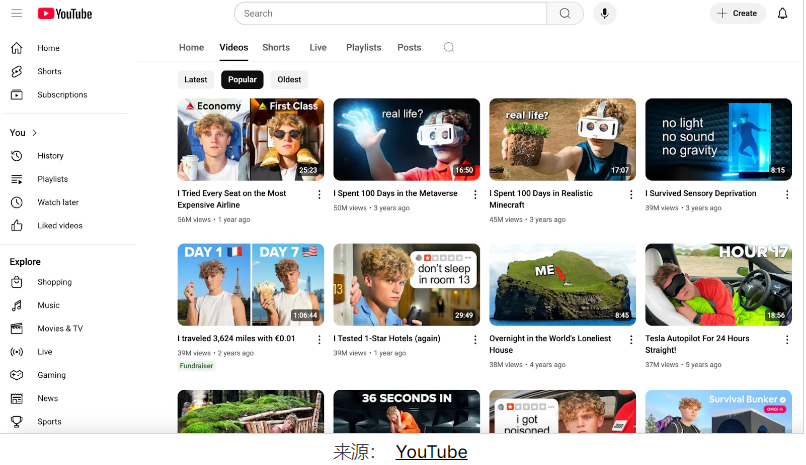
Task: Open the YouTube source link
Action: coord(431,452)
